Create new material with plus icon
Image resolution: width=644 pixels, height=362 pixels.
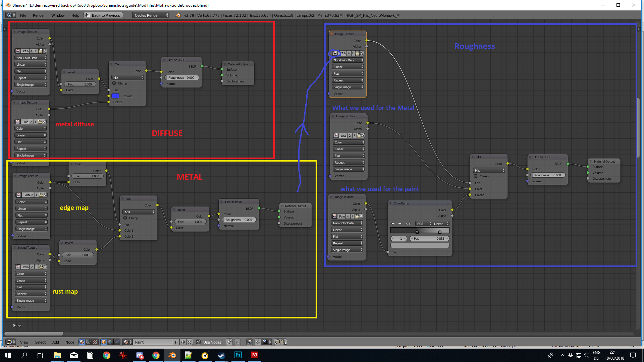click(183, 342)
